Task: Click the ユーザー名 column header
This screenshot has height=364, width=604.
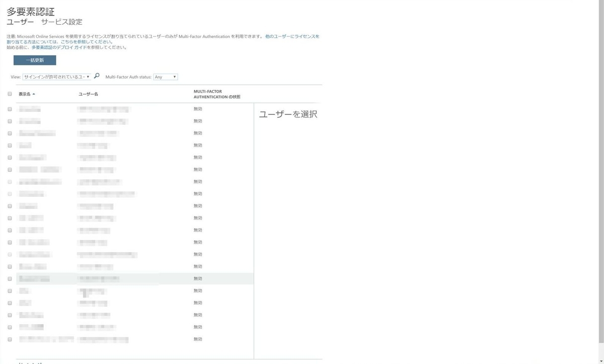Action: (x=87, y=94)
